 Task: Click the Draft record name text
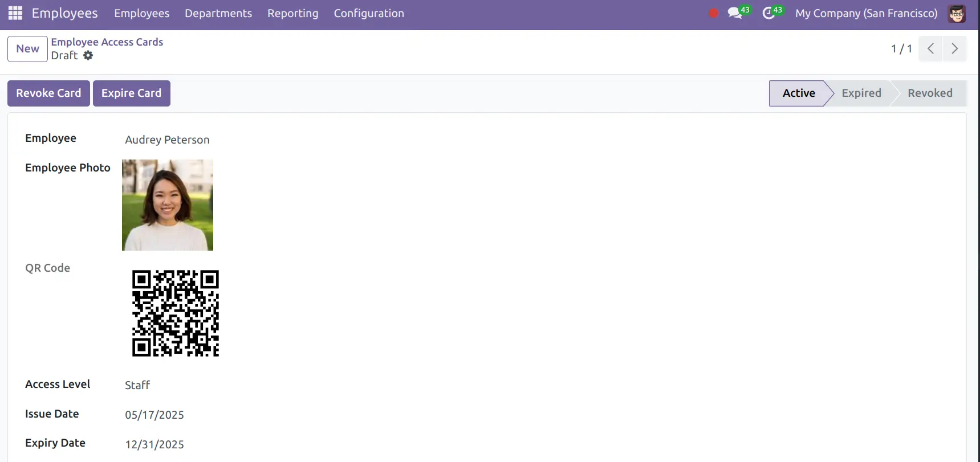tap(64, 56)
